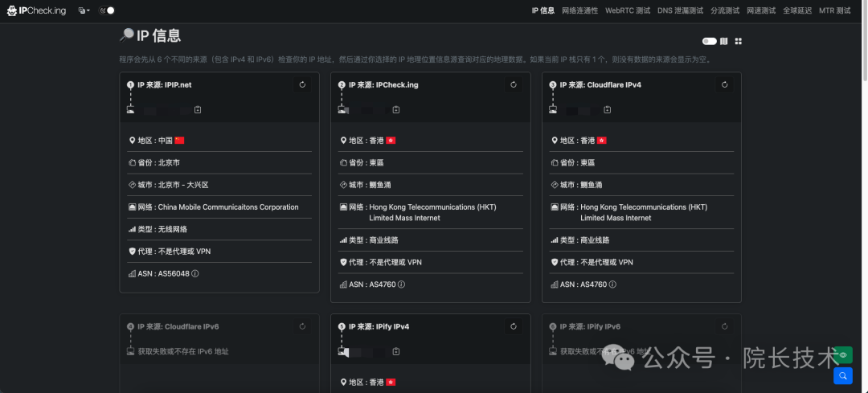
Task: Refresh the IPCheck.ing source card
Action: [514, 84]
